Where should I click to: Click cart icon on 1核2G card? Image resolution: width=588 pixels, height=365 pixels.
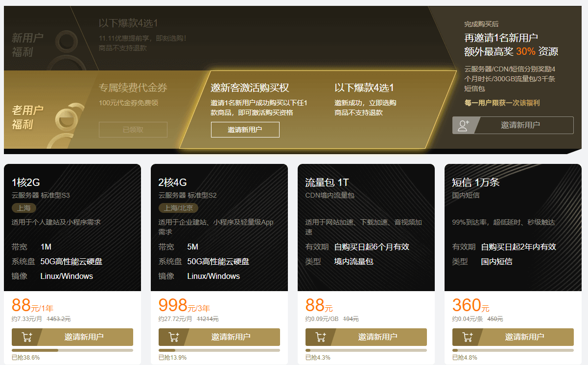[x=26, y=337]
